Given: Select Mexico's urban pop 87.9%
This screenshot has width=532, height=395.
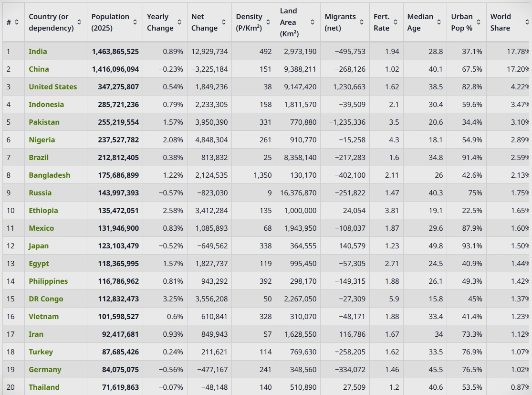Looking at the screenshot, I should (472, 228).
